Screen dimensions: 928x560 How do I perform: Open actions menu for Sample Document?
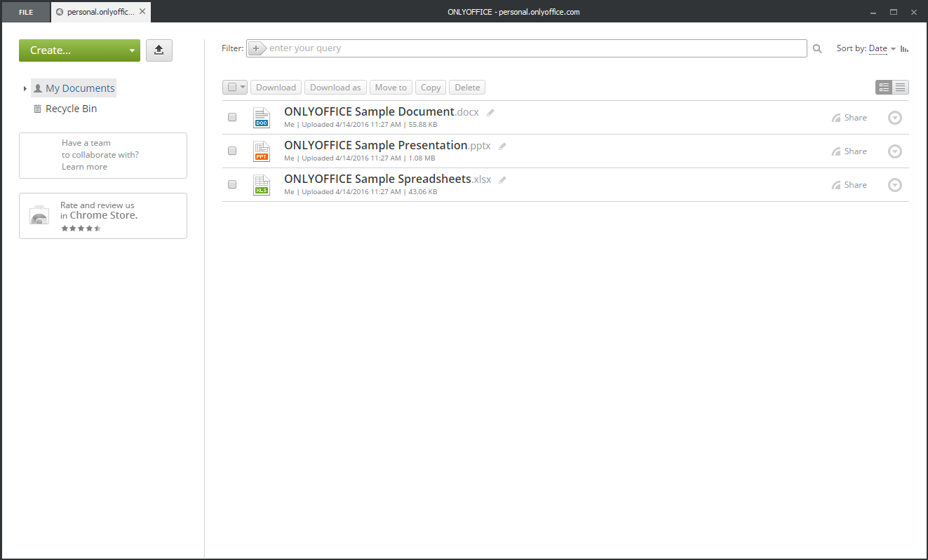click(x=894, y=118)
